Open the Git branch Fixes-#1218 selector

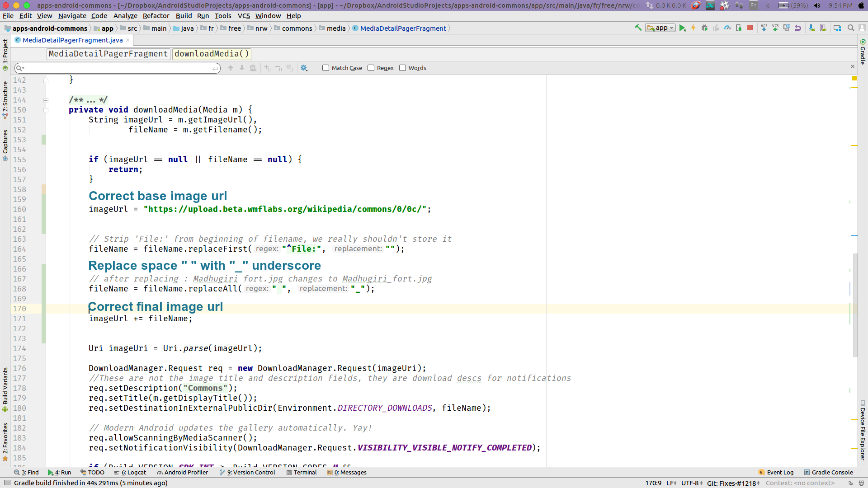732,483
